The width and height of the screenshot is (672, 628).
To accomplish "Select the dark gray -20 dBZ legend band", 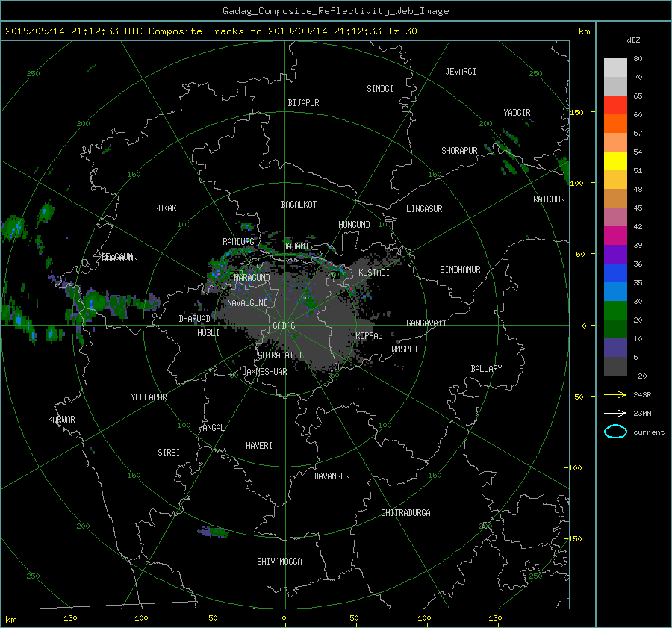I will click(615, 366).
